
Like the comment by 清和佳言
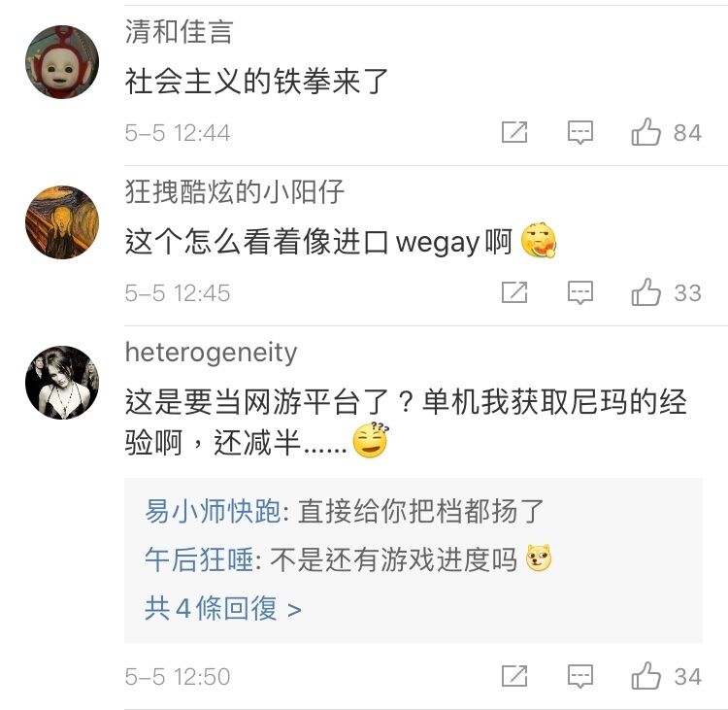645,132
